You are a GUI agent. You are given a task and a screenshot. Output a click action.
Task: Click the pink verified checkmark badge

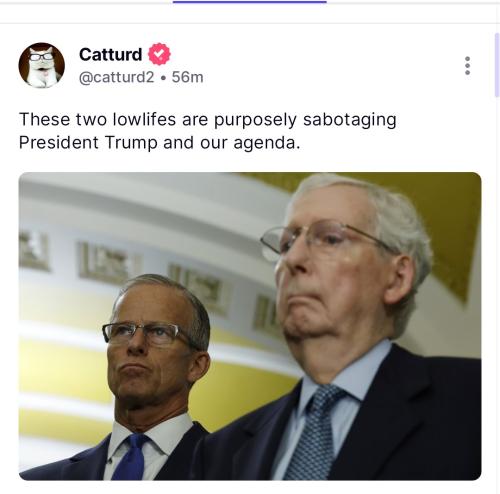pos(159,54)
